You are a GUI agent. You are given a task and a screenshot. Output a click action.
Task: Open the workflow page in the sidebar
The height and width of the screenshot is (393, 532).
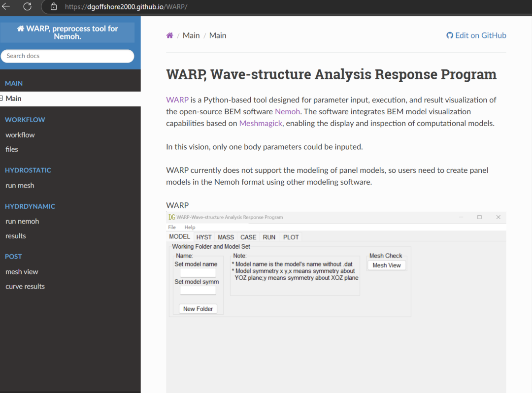point(20,135)
